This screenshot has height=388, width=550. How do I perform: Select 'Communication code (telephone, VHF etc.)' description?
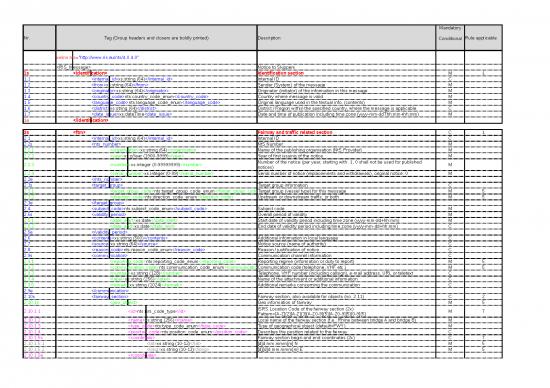(302, 267)
